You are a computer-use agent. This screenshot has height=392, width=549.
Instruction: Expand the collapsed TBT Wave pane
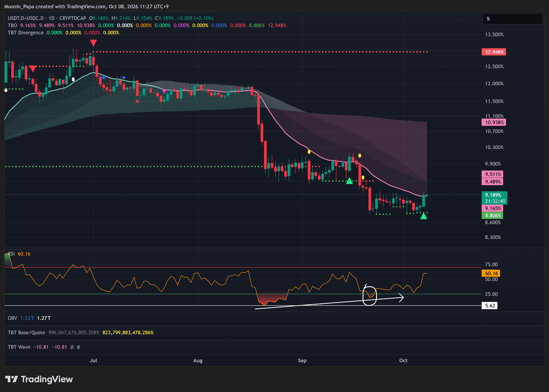[19, 347]
